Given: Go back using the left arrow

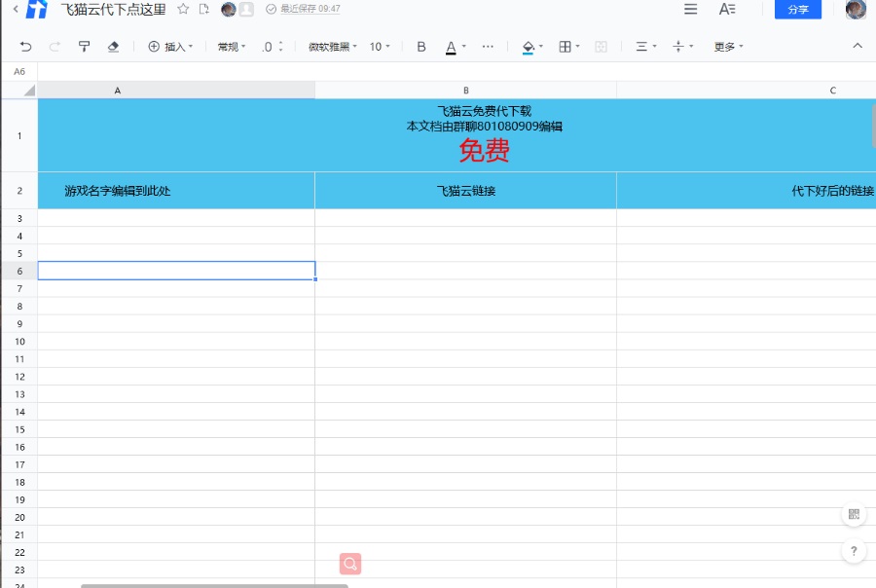Looking at the screenshot, I should 16,9.
